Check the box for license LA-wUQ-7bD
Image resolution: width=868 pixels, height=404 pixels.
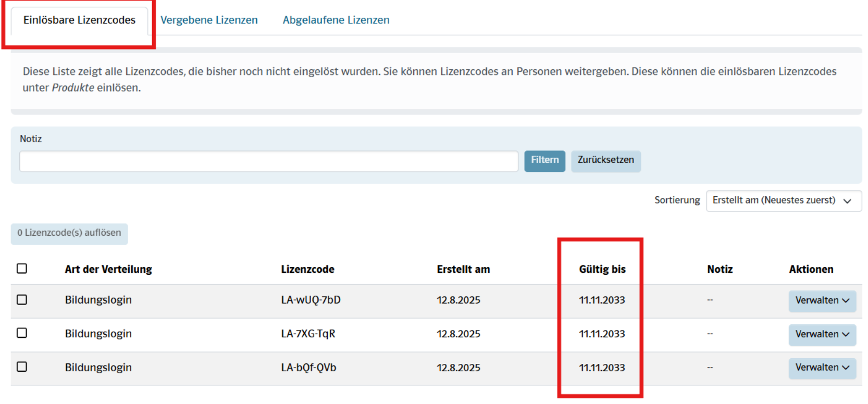(22, 300)
